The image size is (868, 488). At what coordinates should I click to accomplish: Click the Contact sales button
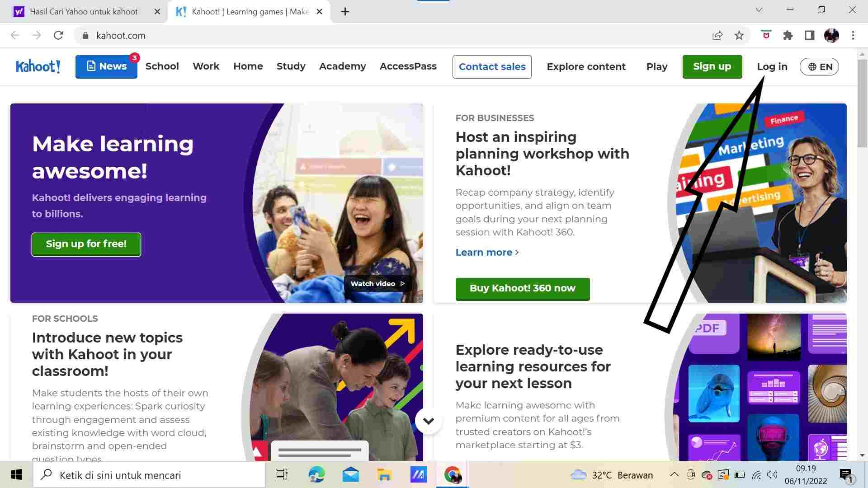492,67
